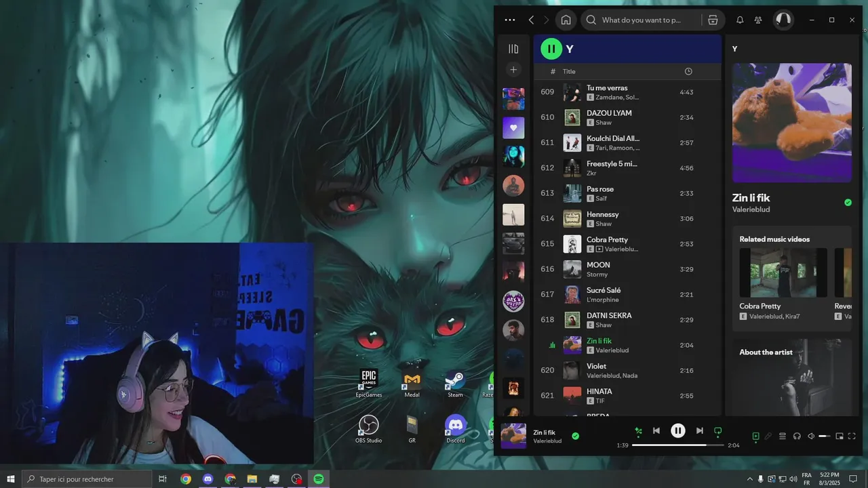Open the Spotify profile avatar menu
This screenshot has width=868, height=488.
pos(783,20)
